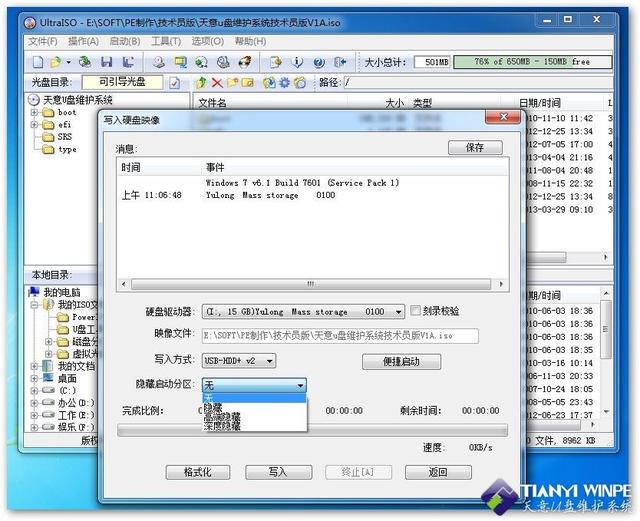Open the dropdown arrow beside the Open icon

click(68, 62)
